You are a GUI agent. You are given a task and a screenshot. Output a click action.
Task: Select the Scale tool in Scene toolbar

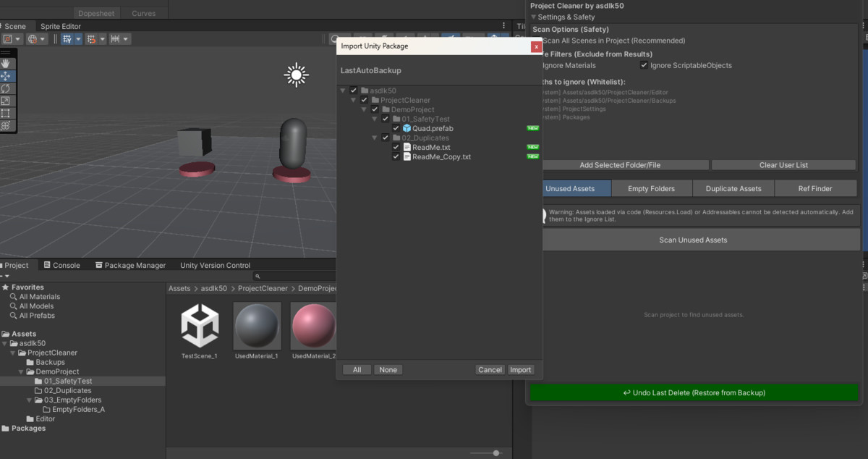tap(6, 101)
